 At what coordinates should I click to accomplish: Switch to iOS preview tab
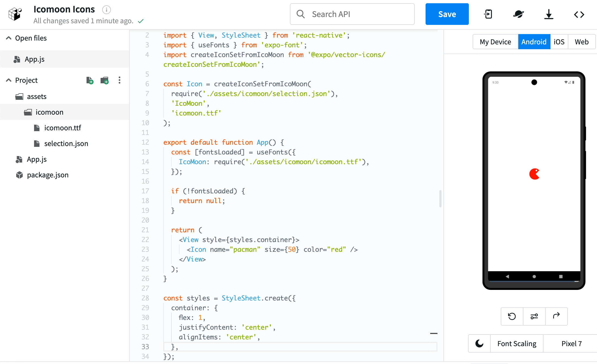[x=559, y=42]
